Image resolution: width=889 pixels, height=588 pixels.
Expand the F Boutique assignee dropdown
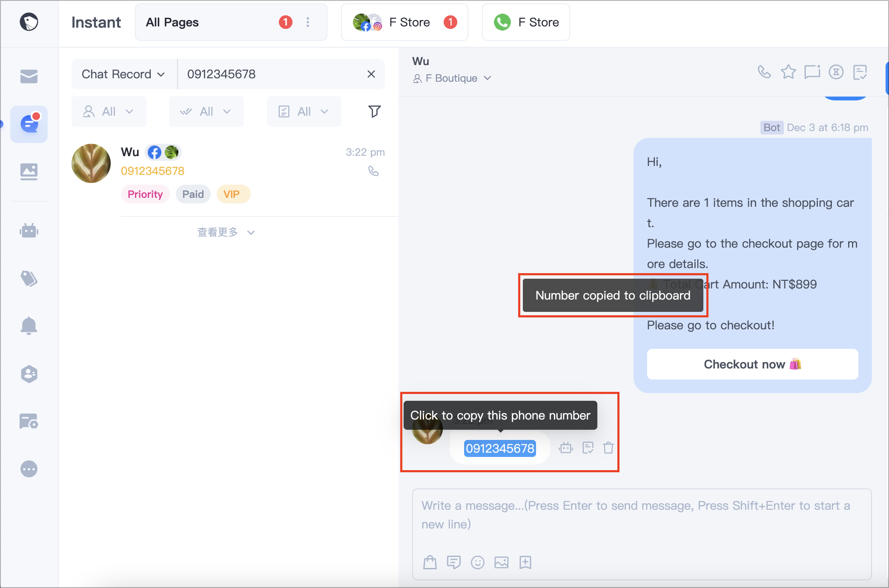tap(452, 78)
